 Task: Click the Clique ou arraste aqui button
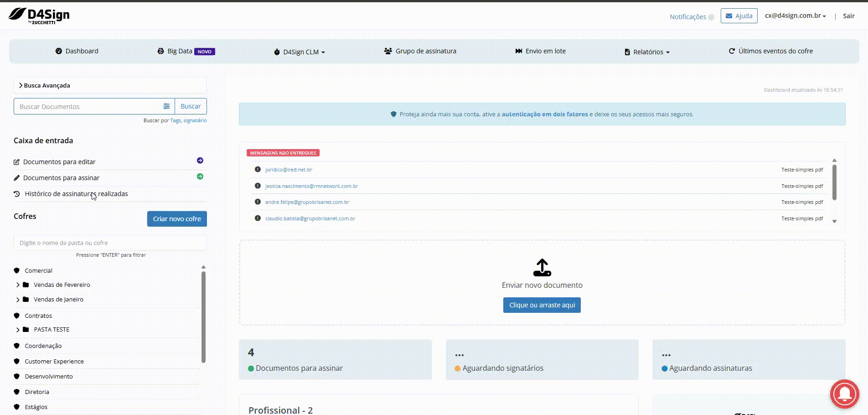click(542, 305)
